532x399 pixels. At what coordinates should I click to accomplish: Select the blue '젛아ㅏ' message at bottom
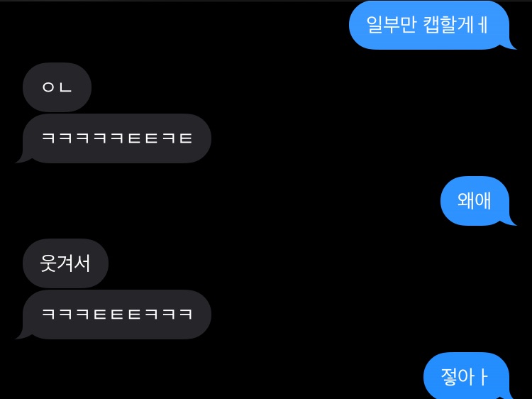click(x=467, y=376)
